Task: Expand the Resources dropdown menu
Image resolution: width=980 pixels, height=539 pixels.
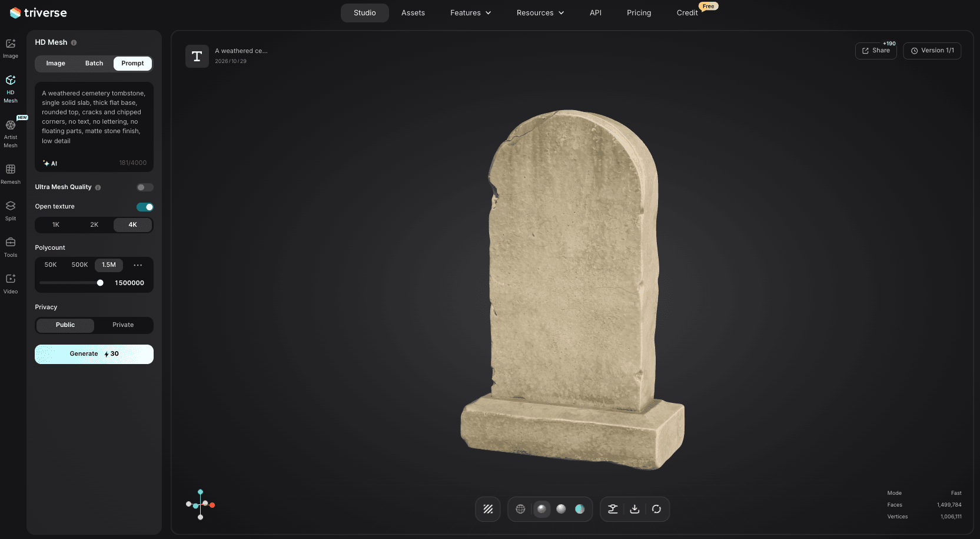Action: pos(540,13)
